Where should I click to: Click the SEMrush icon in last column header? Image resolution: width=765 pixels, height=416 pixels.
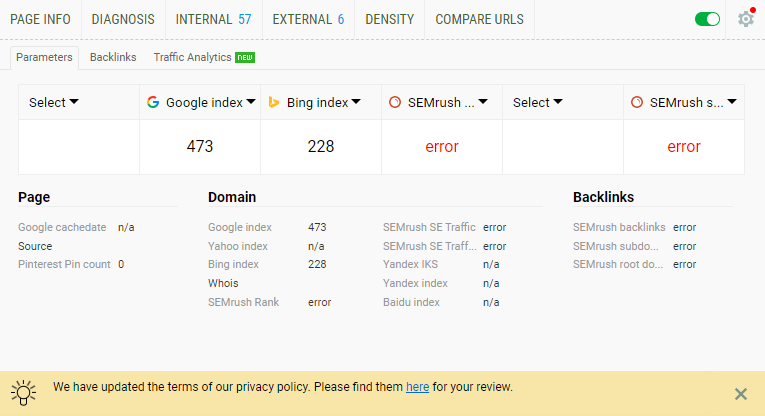pos(637,102)
